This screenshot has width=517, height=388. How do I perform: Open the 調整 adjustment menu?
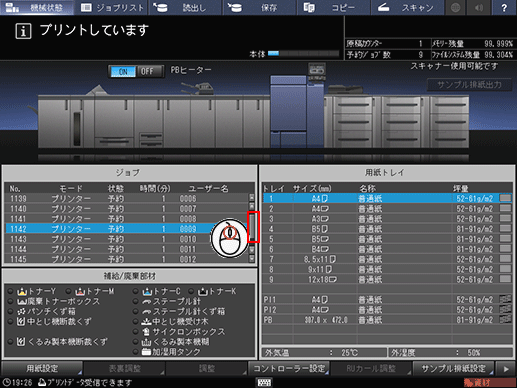point(207,369)
